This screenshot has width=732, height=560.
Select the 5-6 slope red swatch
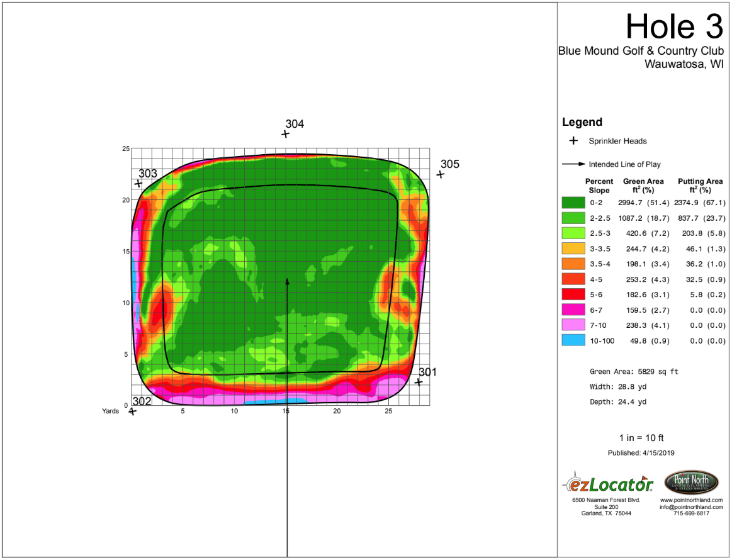point(573,294)
